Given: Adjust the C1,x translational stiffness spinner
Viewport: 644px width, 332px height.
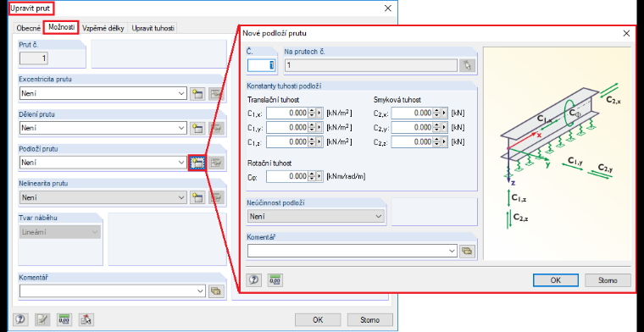Looking at the screenshot, I should pyautogui.click(x=311, y=113).
